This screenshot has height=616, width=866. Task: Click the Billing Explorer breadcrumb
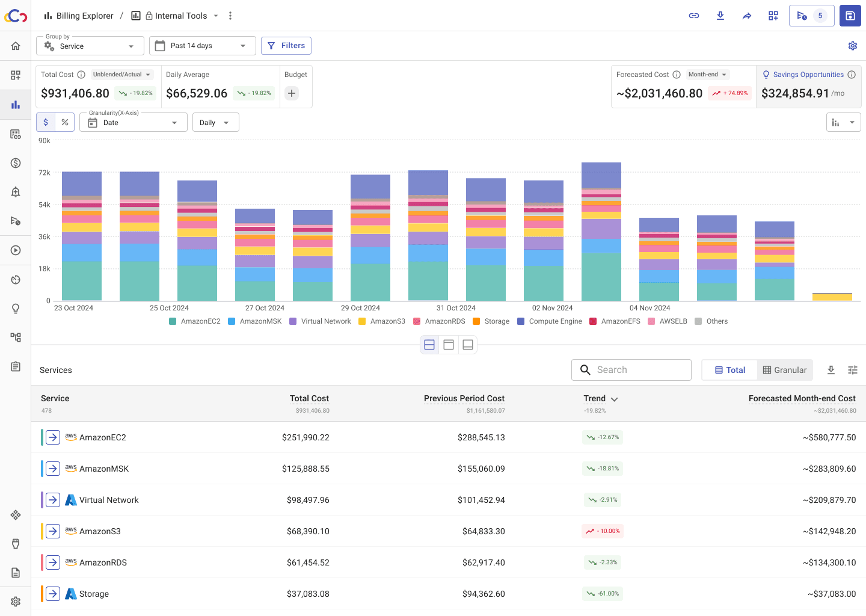click(x=79, y=16)
